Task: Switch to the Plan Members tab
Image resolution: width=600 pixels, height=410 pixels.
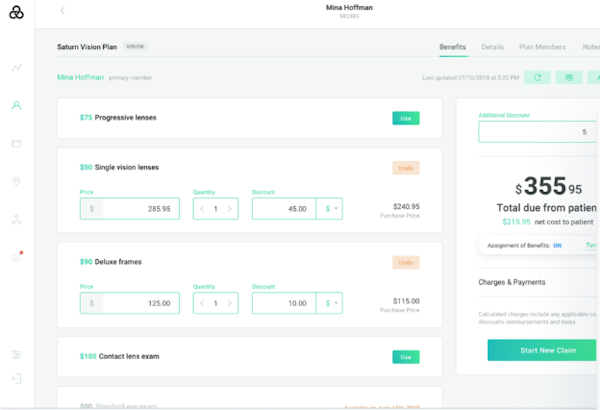Action: tap(539, 47)
